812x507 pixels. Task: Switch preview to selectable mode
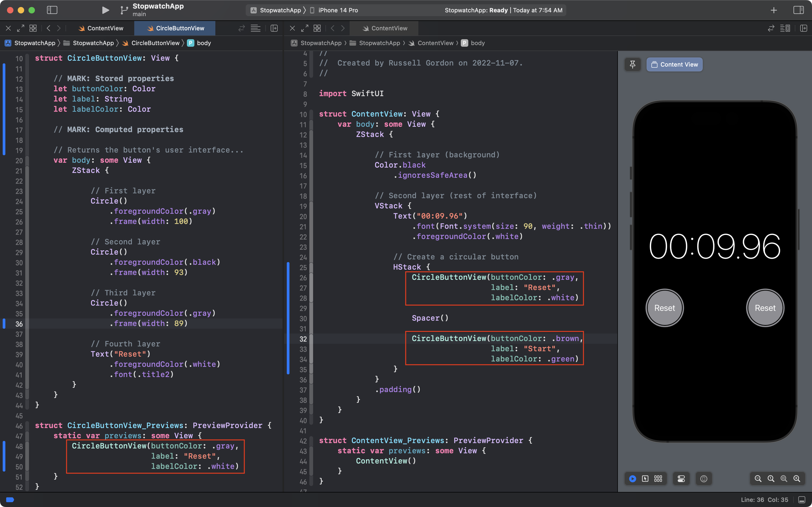[x=645, y=479]
